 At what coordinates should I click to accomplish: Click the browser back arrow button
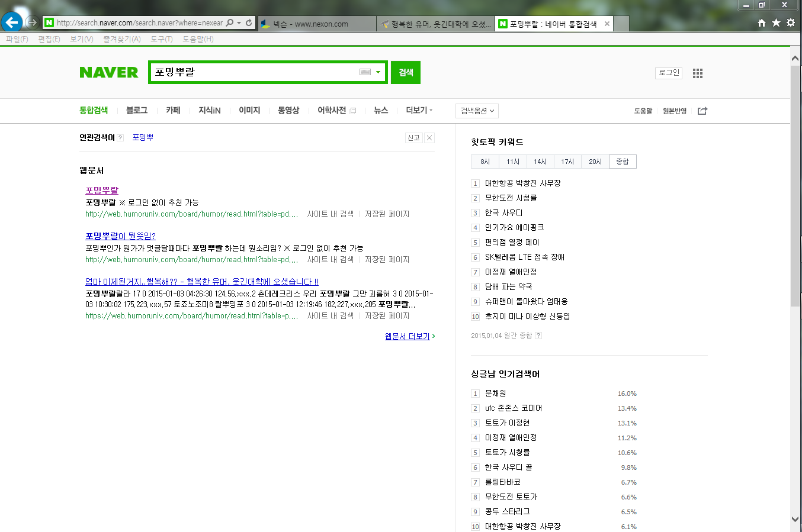click(x=11, y=22)
